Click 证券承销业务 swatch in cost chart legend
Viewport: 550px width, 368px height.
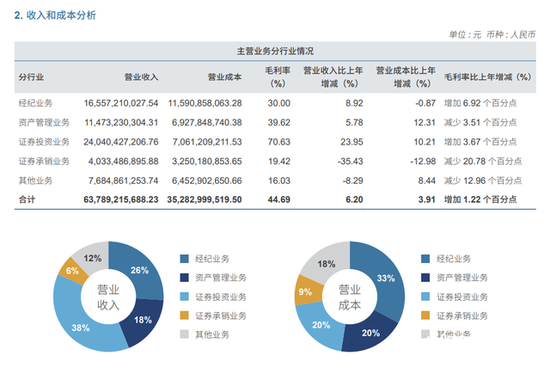pyautogui.click(x=425, y=315)
